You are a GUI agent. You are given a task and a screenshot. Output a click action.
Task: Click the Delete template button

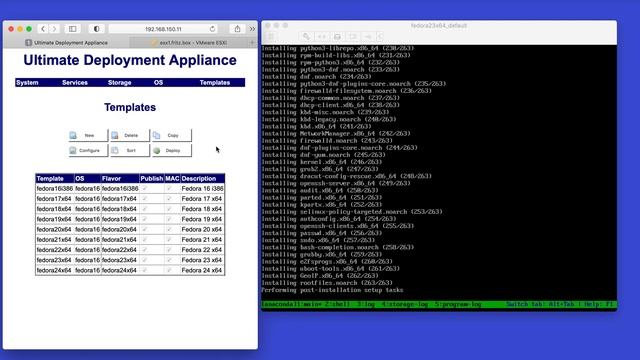coord(130,135)
